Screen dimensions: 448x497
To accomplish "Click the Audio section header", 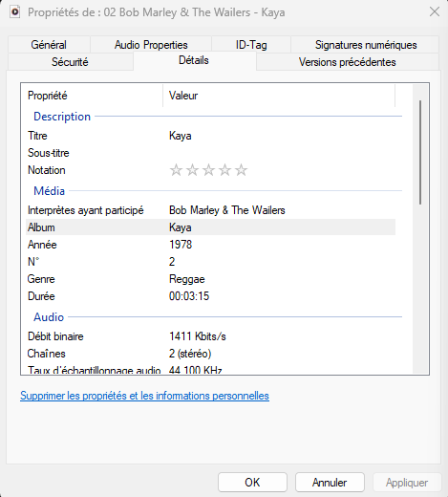I will coord(49,317).
